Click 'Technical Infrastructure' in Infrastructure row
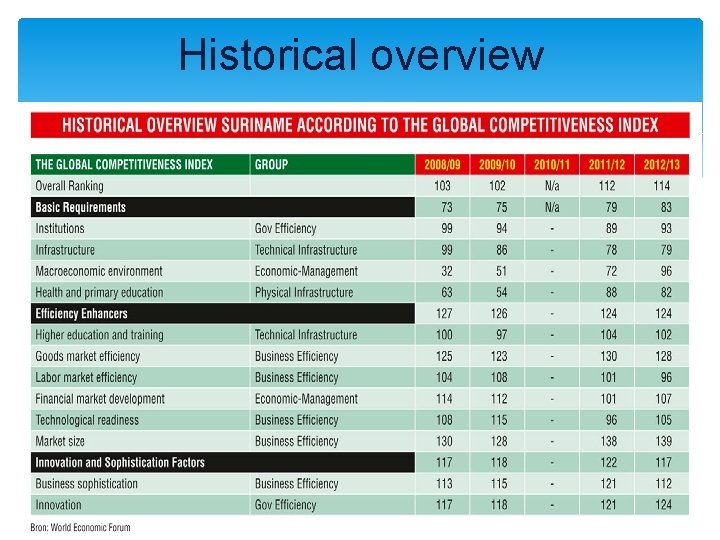The width and height of the screenshot is (720, 540). [306, 250]
